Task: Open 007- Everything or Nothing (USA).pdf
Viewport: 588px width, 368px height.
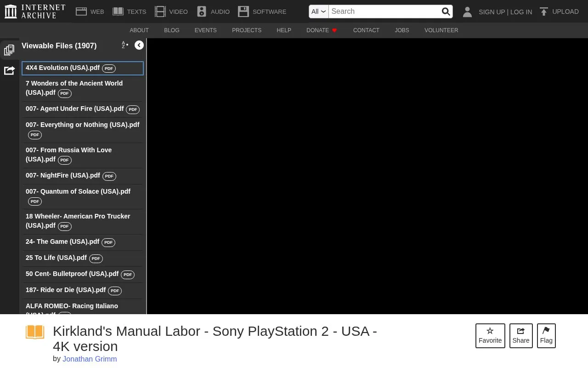Action: [x=83, y=130]
